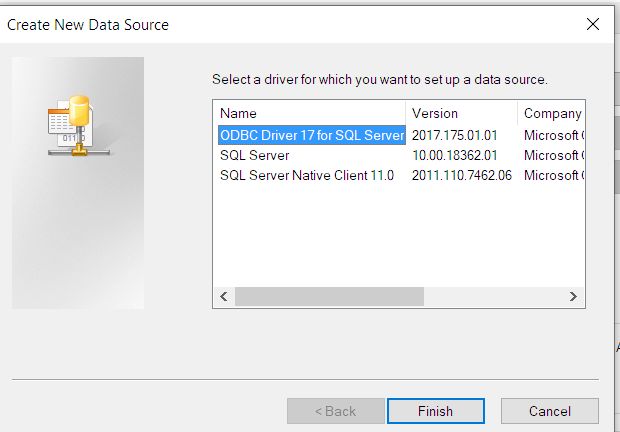The image size is (620, 432).
Task: Select the SQL Server driver entry
Action: click(x=255, y=155)
